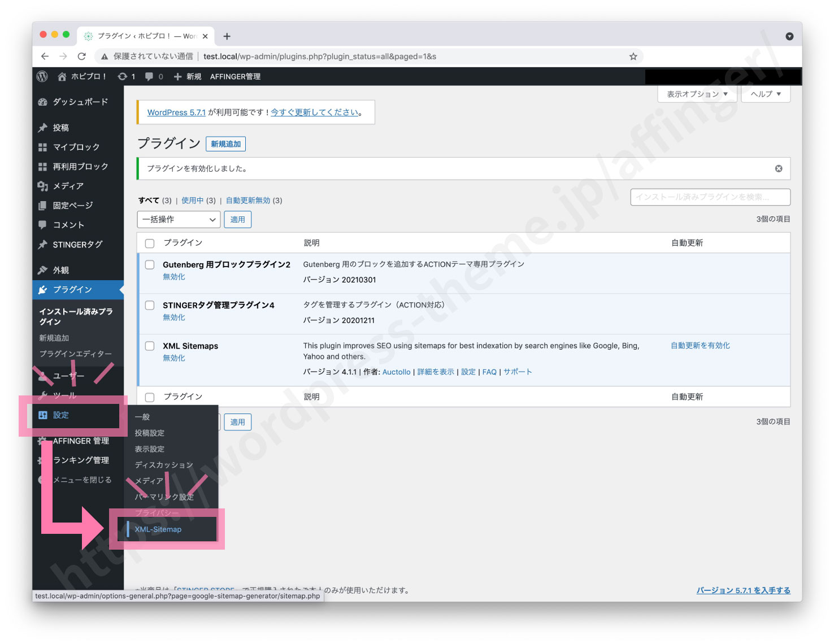The height and width of the screenshot is (644, 834).
Task: Focus the installed plugins search field
Action: [710, 197]
